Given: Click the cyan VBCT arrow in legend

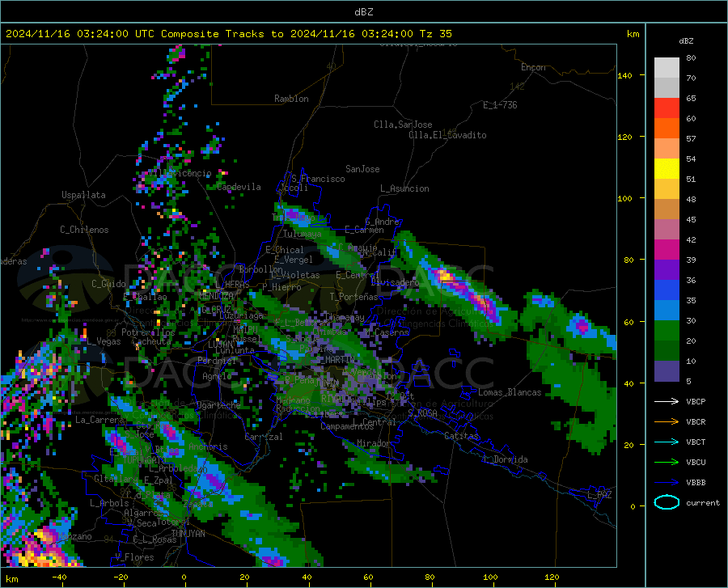Looking at the screenshot, I should [x=667, y=442].
